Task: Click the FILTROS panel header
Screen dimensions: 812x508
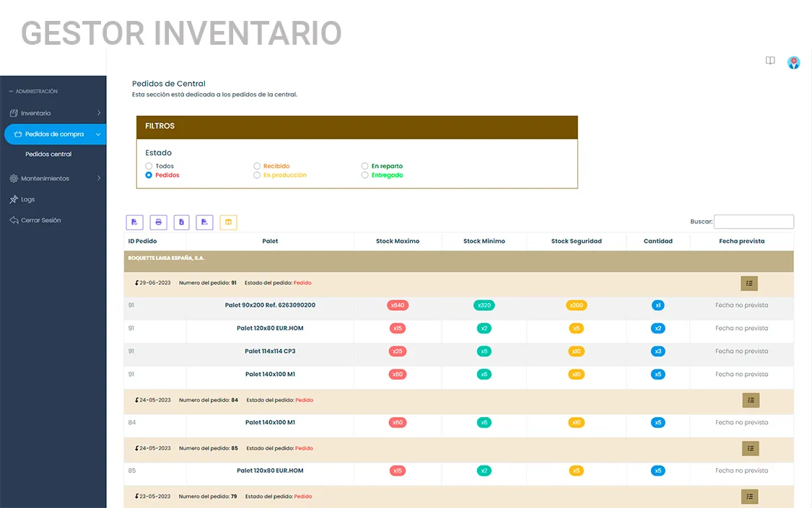Action: [357, 128]
